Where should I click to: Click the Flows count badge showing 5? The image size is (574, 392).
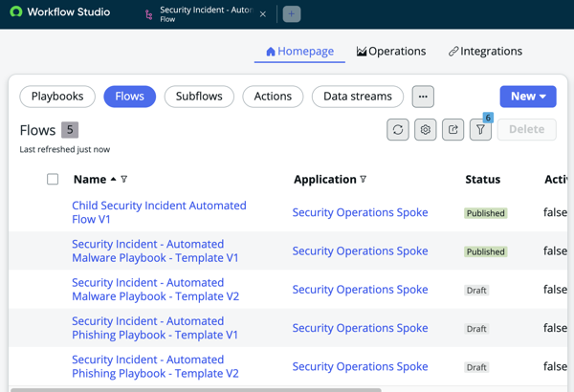[x=70, y=130]
